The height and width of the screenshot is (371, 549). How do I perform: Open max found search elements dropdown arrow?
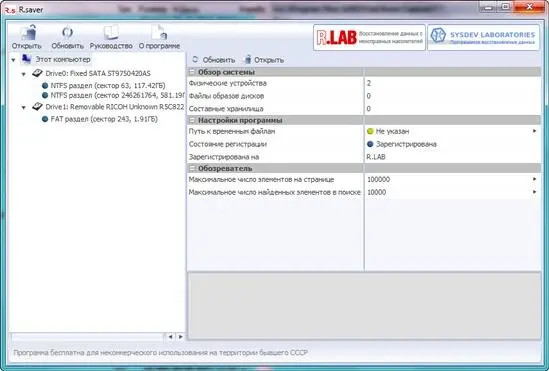point(534,192)
